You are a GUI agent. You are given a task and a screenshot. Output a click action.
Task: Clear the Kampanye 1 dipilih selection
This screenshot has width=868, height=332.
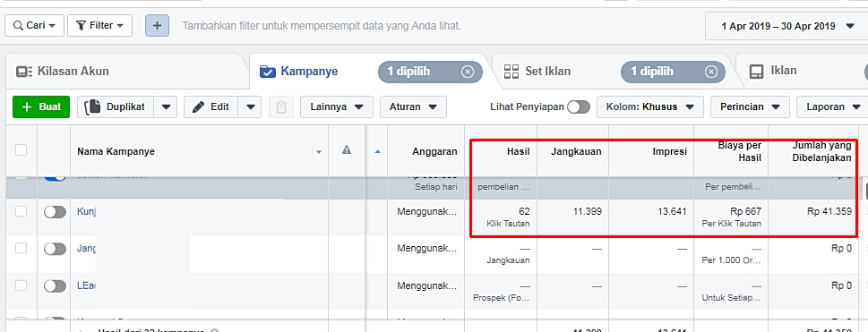tap(468, 72)
